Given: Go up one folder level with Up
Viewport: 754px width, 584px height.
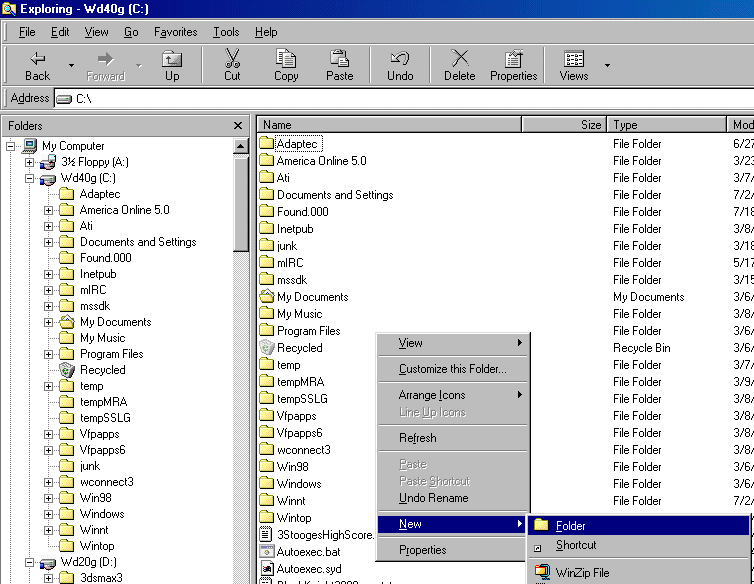Looking at the screenshot, I should pos(172,65).
